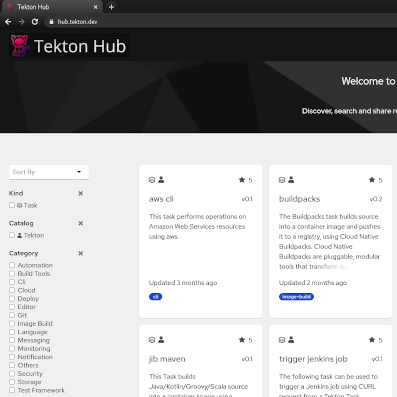Select the Tekton Hub browser tab

click(x=52, y=7)
